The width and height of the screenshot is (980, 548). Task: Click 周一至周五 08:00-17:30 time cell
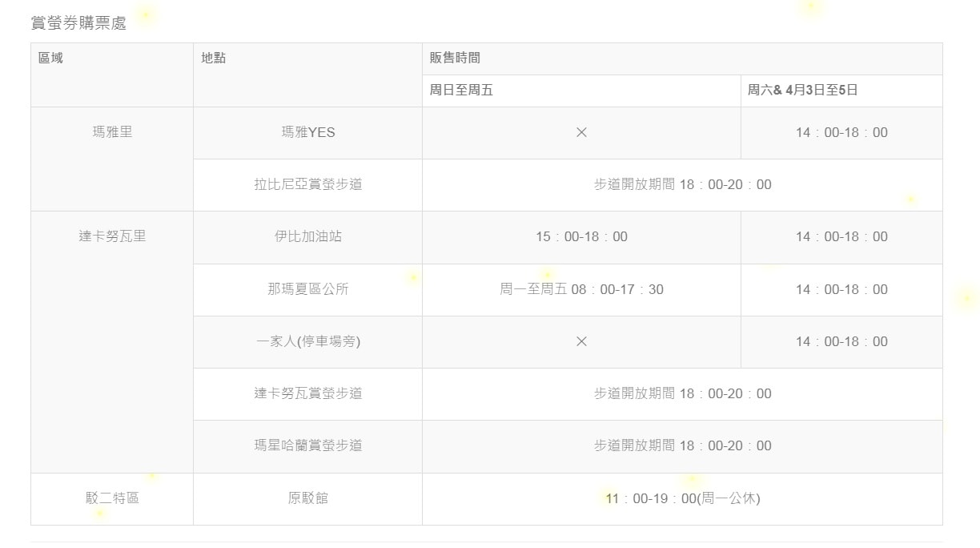pyautogui.click(x=581, y=289)
